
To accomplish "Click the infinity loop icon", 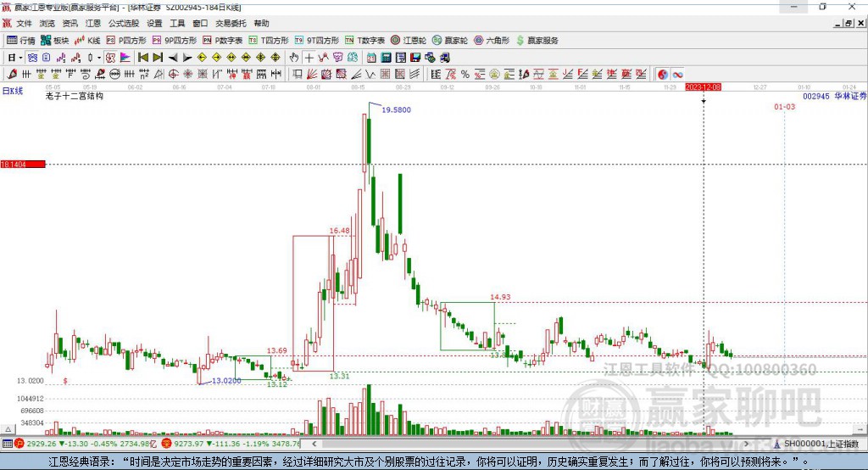I will [x=677, y=75].
